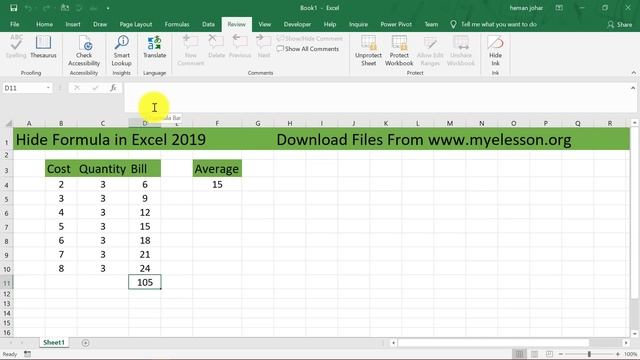Toggle Hide Ink

point(495,51)
